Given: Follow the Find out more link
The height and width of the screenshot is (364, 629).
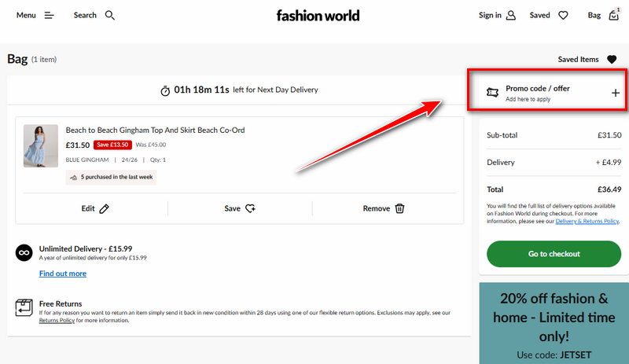Looking at the screenshot, I should 63,274.
